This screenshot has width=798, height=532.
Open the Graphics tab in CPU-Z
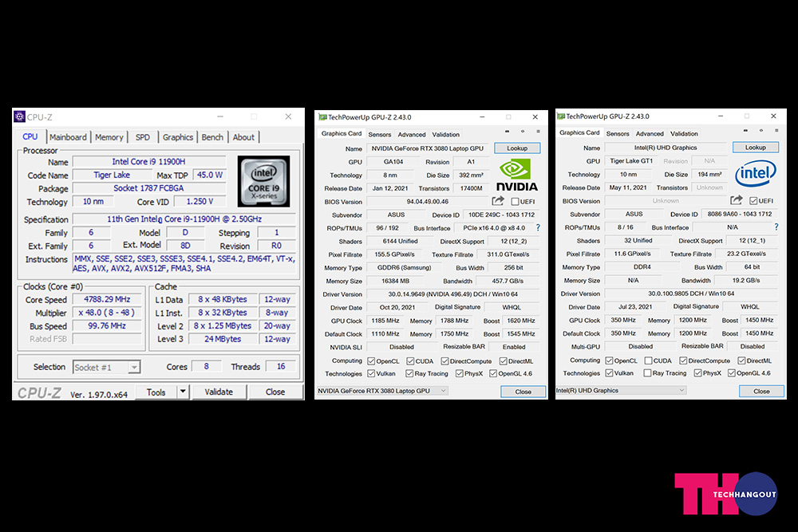coord(178,137)
